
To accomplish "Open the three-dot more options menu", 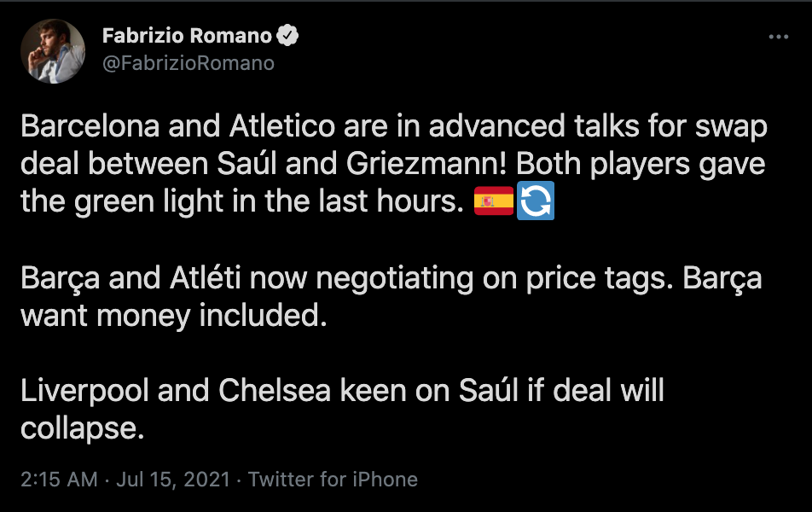I will (778, 38).
